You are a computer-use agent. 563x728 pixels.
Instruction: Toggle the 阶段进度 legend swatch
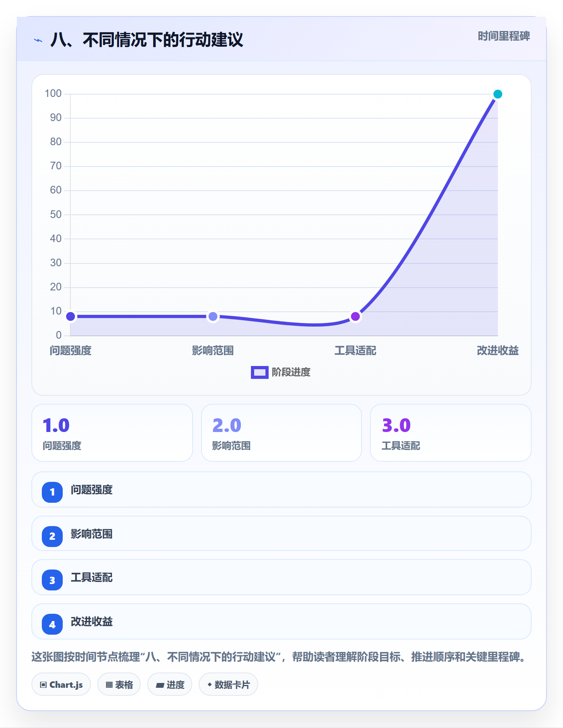tap(259, 372)
